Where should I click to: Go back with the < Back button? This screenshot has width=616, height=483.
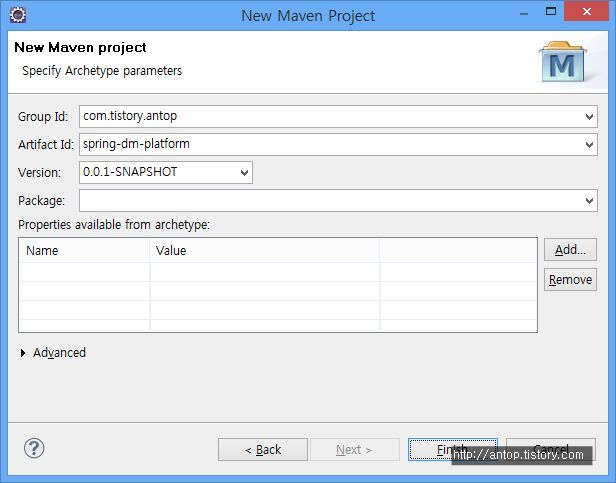[x=263, y=450]
